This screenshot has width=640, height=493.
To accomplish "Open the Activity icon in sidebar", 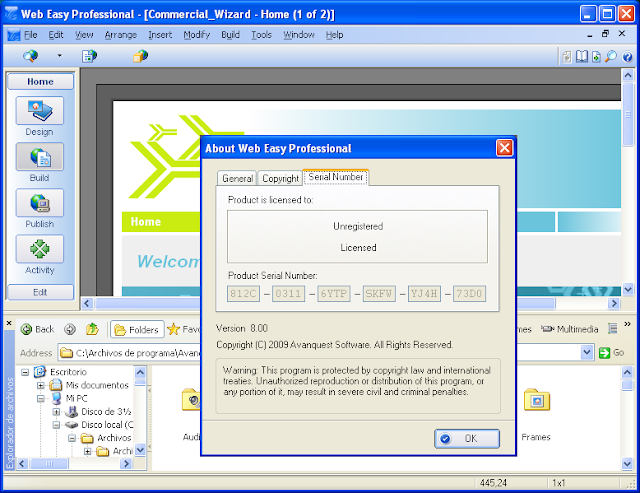I will (40, 249).
